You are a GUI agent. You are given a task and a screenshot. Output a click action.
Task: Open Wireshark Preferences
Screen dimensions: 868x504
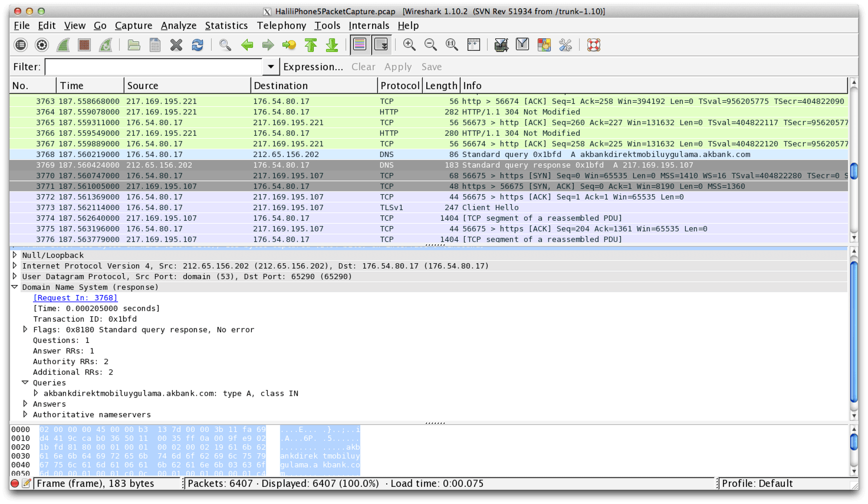coord(566,45)
